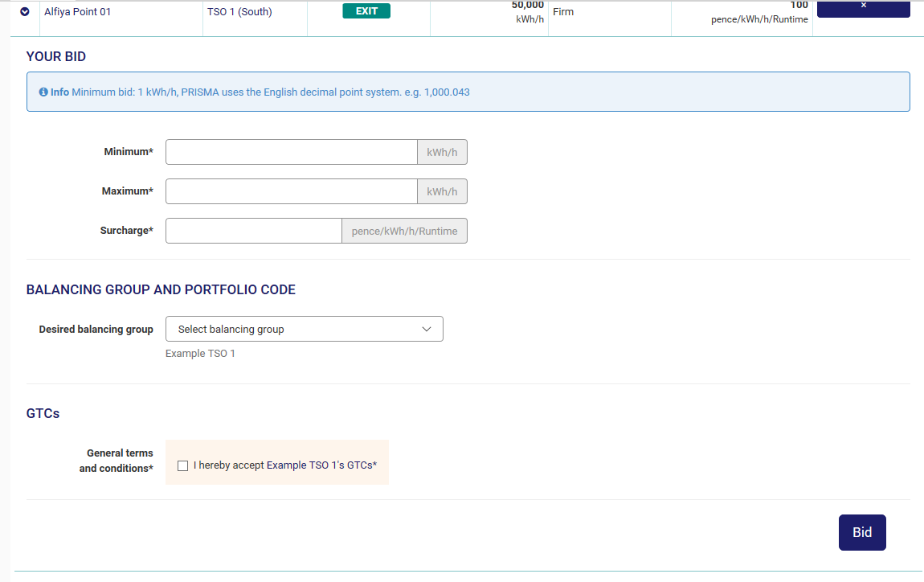Image resolution: width=924 pixels, height=582 pixels.
Task: Click the 'I hereby accept Example TSO 1's GTCs' label
Action: 285,465
